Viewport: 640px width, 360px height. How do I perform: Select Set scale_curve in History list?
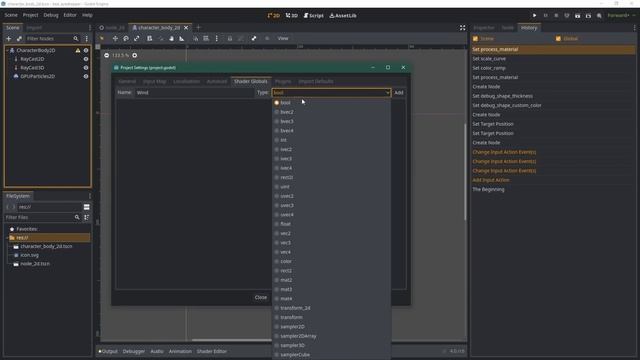(553, 59)
